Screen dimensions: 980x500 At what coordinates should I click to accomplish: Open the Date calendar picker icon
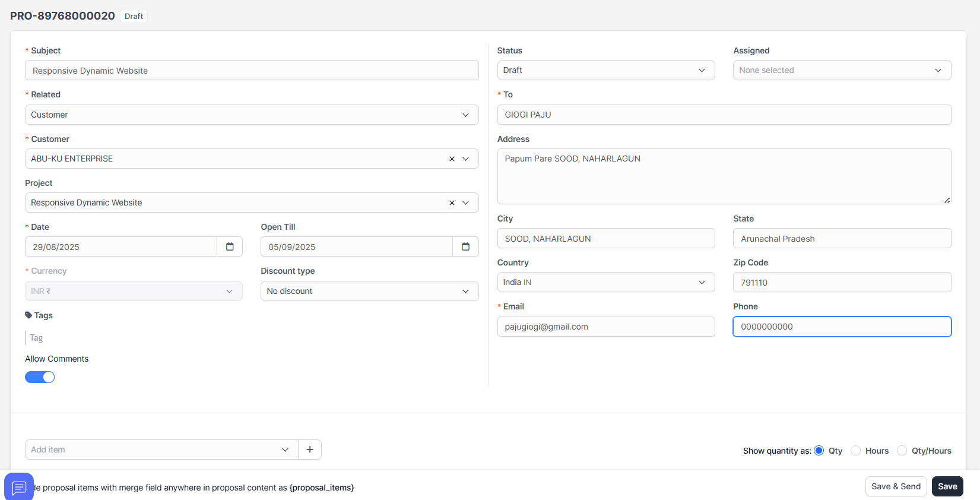pyautogui.click(x=230, y=246)
